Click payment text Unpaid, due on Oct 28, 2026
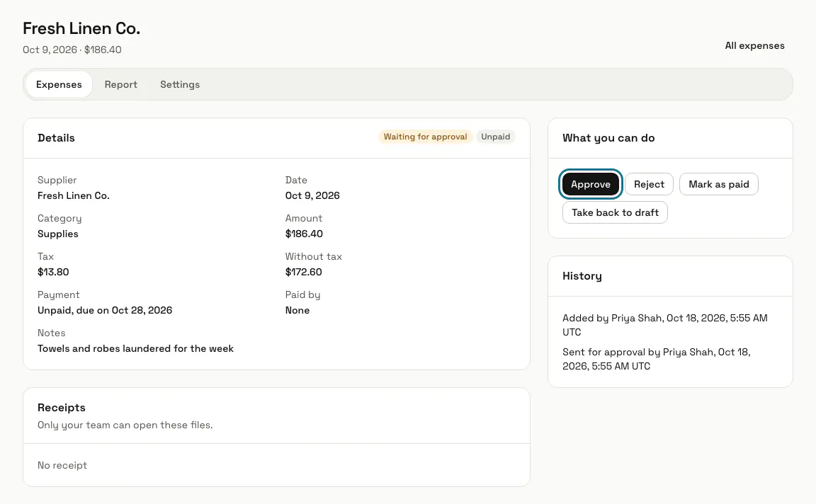Viewport: 816px width, 504px height. tap(105, 311)
